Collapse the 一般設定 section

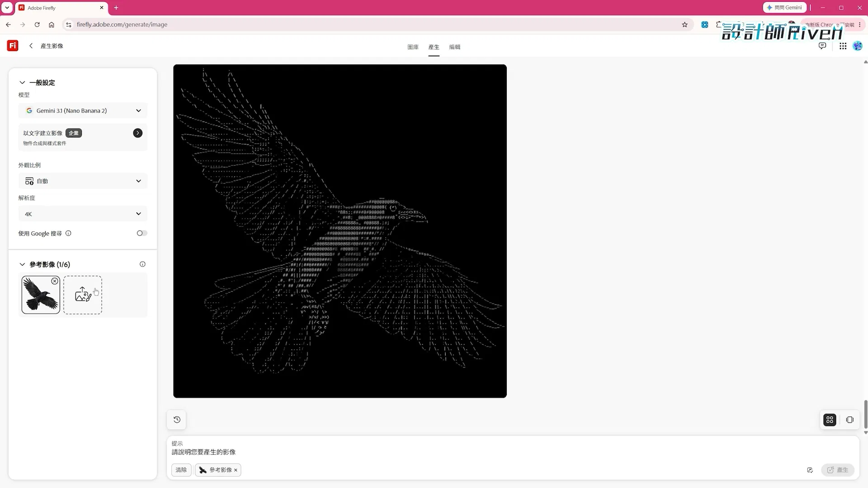(22, 83)
